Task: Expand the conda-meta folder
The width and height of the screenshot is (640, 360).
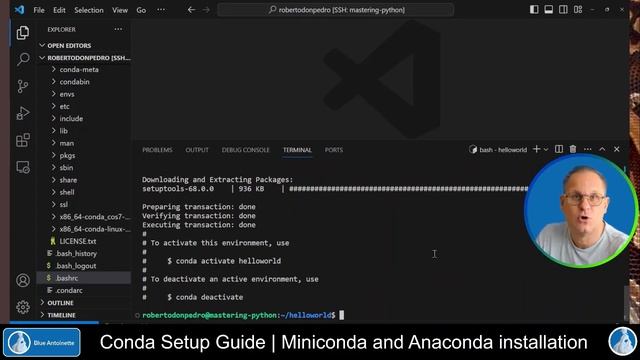Action: (84, 69)
